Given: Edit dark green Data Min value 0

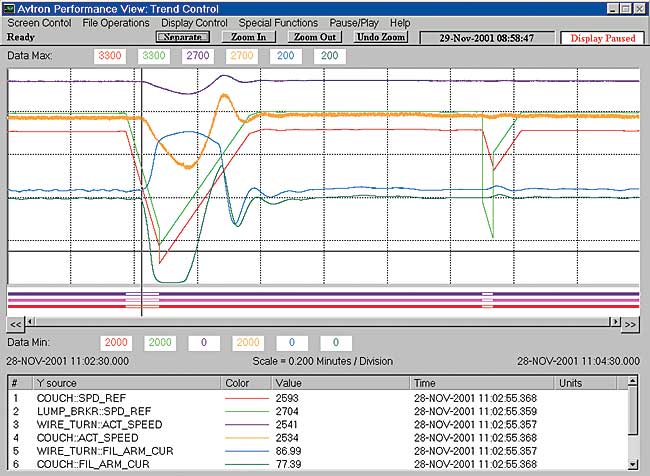Looking at the screenshot, I should click(336, 342).
